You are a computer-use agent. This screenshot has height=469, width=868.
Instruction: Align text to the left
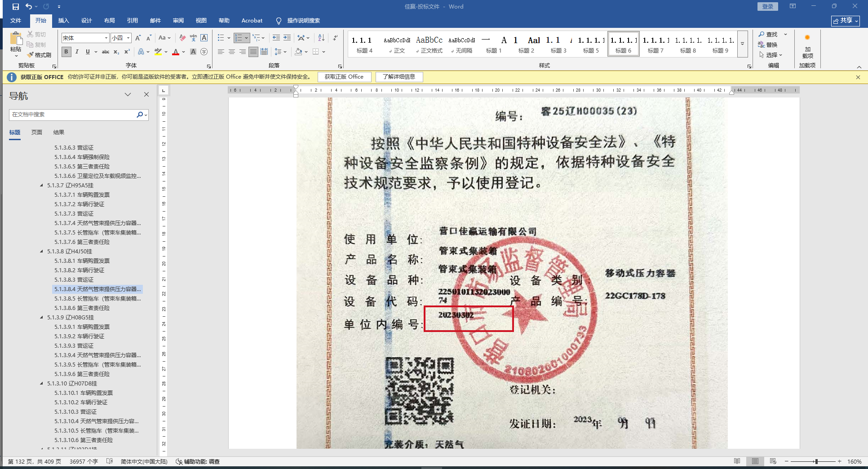[221, 52]
